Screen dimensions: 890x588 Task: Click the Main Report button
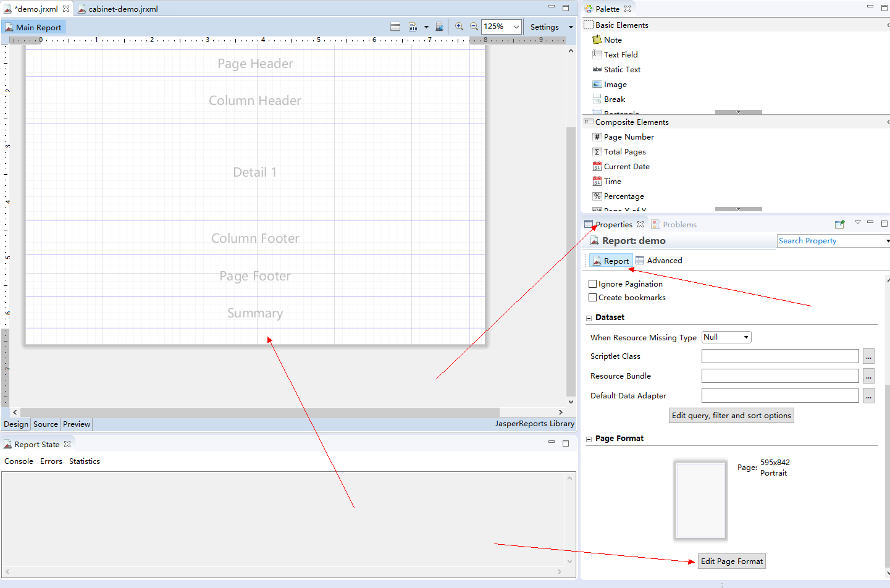pos(33,27)
